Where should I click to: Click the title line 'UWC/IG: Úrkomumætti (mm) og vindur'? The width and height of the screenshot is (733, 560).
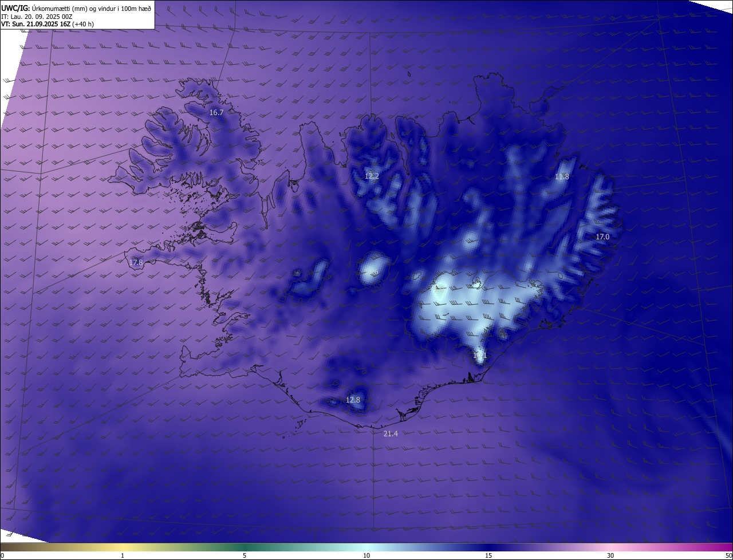coord(76,7)
